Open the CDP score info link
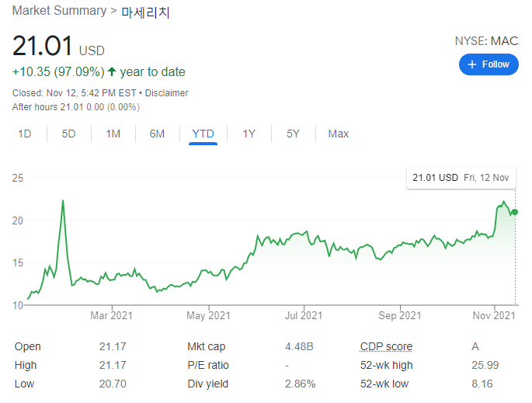The width and height of the screenshot is (532, 403). [386, 346]
